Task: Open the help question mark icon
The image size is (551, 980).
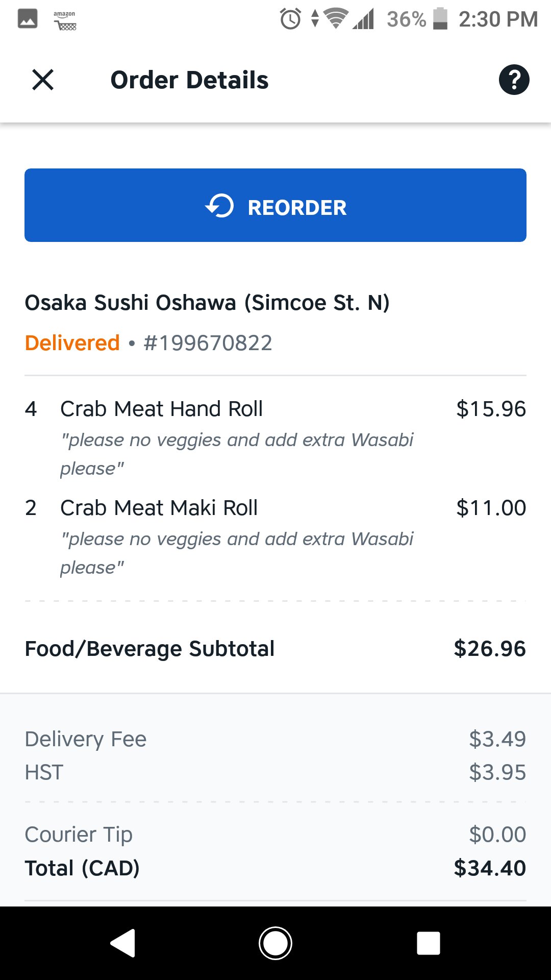Action: pos(514,80)
